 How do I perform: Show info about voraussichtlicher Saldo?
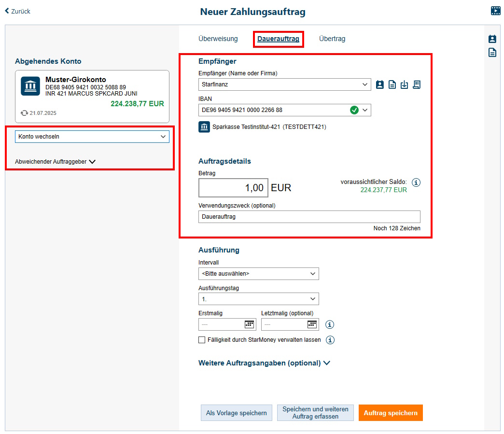(x=417, y=182)
